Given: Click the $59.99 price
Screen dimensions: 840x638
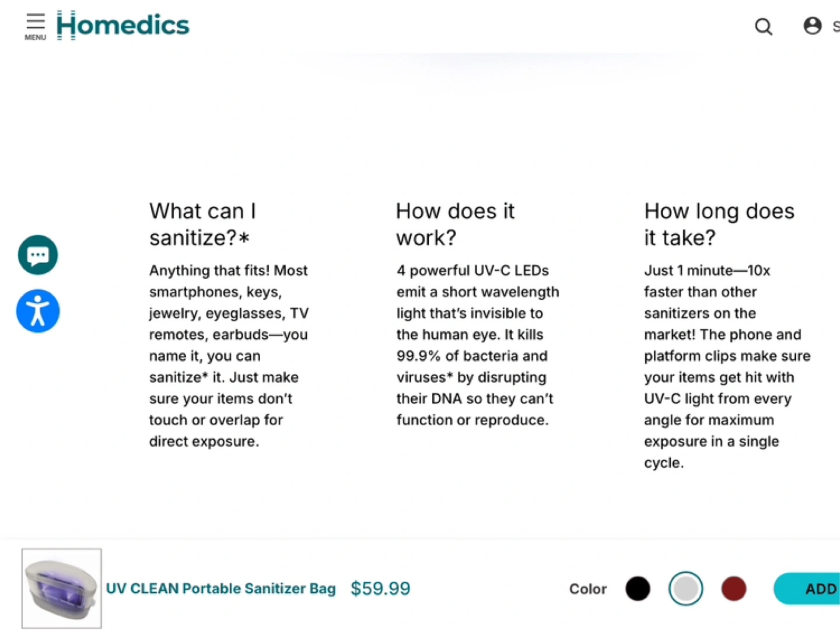Looking at the screenshot, I should pyautogui.click(x=380, y=588).
